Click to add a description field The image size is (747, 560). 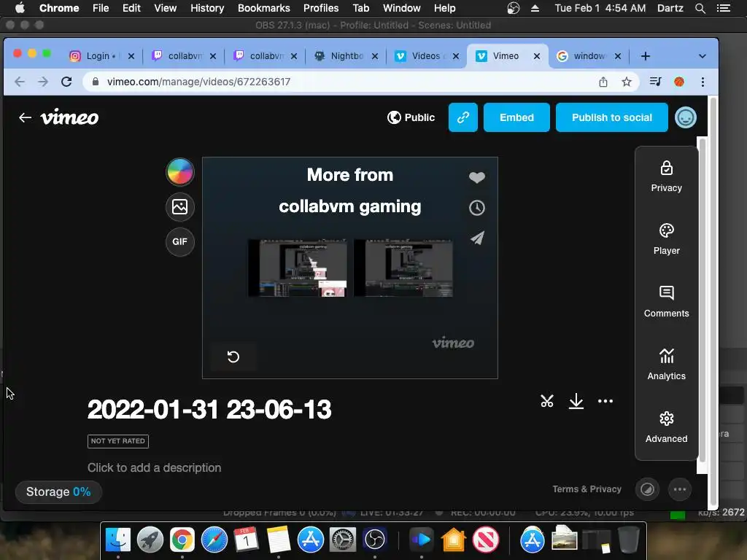click(154, 467)
